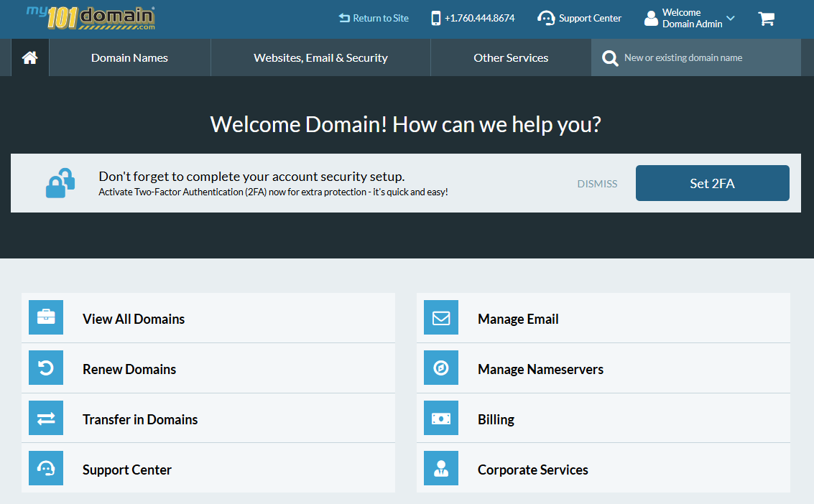Screen dimensions: 814x504
Task: Click the briefcase icon beside View All Domains
Action: click(46, 317)
